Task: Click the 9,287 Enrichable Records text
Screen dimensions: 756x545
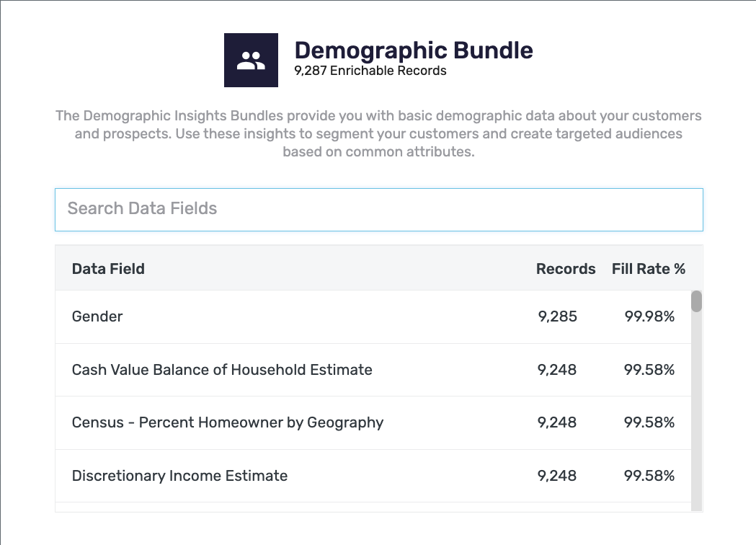Action: click(370, 71)
